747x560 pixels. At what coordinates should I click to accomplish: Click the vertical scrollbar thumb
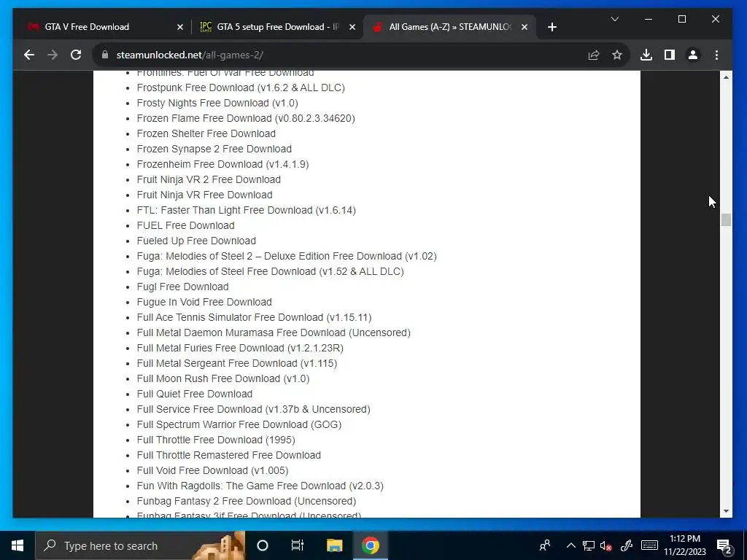pos(726,220)
